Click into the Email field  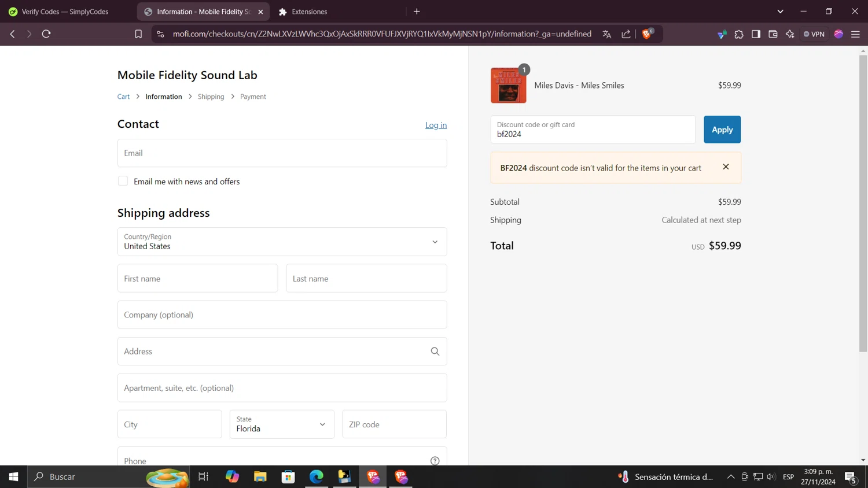[282, 153]
